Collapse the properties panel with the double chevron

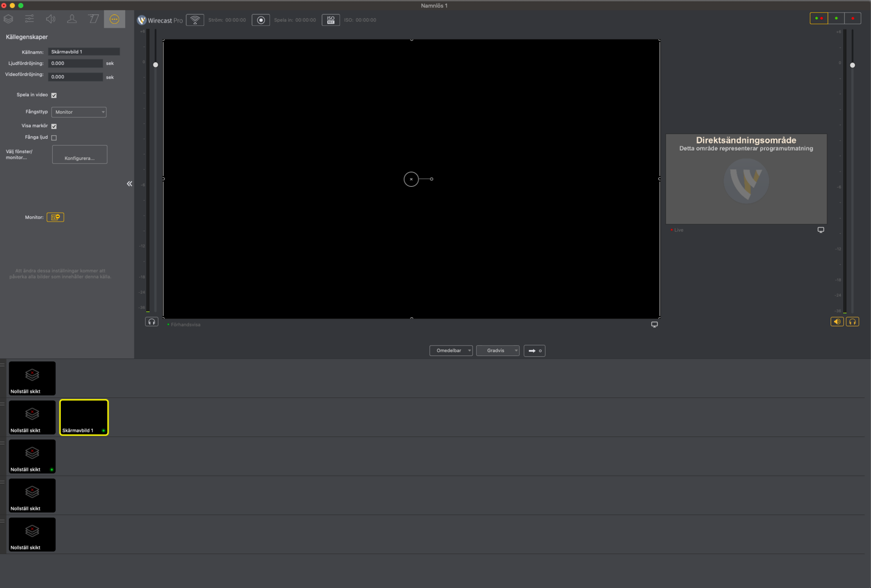click(129, 184)
